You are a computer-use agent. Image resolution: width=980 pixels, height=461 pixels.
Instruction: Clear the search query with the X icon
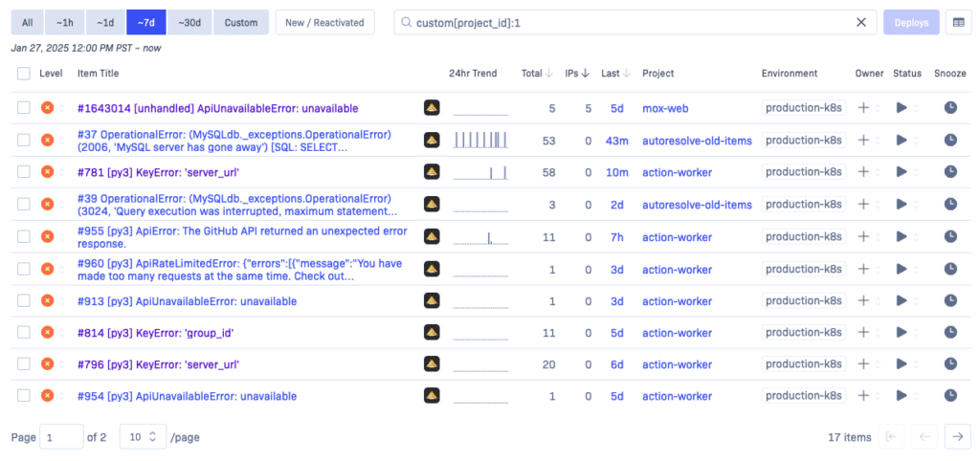coord(861,22)
